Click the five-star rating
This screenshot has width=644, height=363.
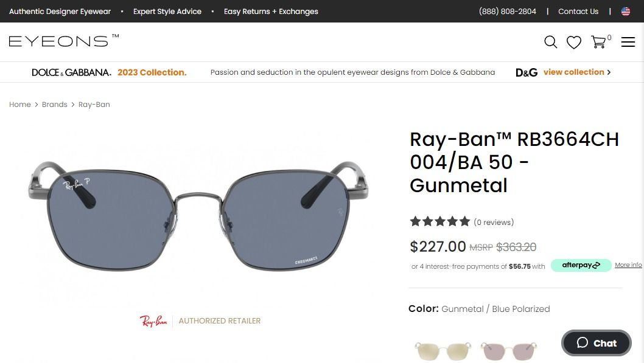pyautogui.click(x=440, y=221)
